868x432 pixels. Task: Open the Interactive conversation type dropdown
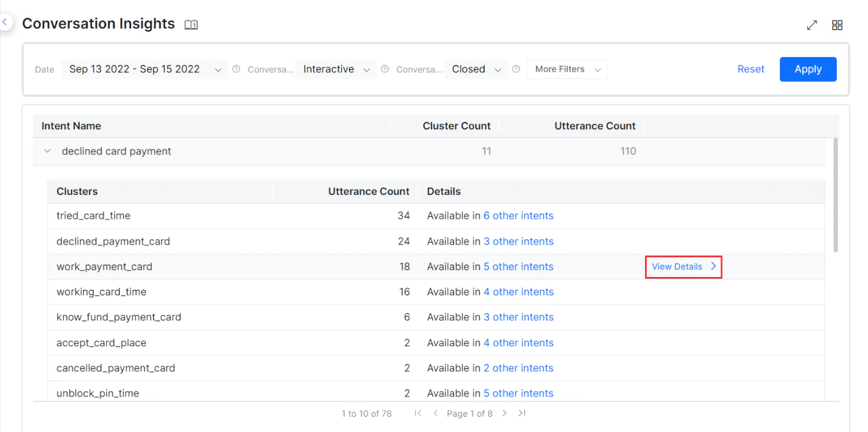pos(336,69)
